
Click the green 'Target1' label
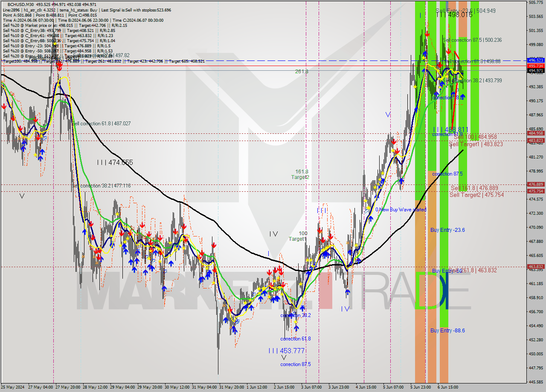297,239
